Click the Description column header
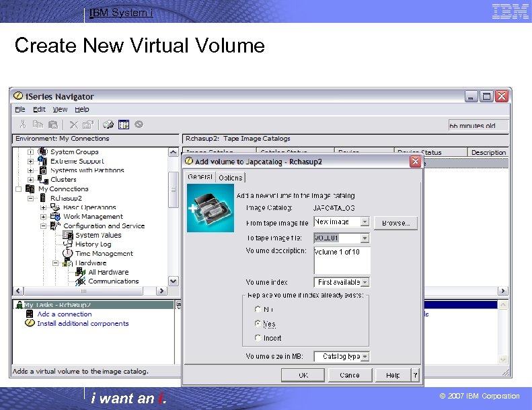The width and height of the screenshot is (532, 410). 488,153
